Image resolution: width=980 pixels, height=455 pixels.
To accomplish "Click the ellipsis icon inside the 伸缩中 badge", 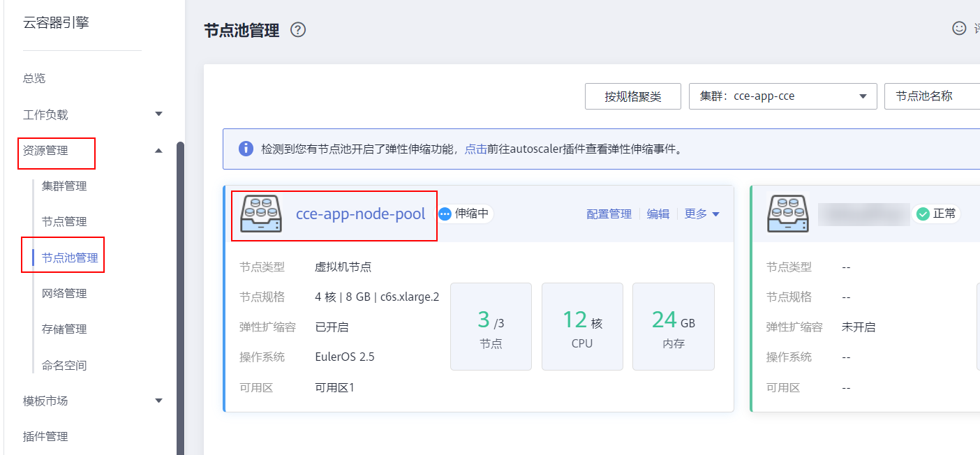I will [445, 214].
